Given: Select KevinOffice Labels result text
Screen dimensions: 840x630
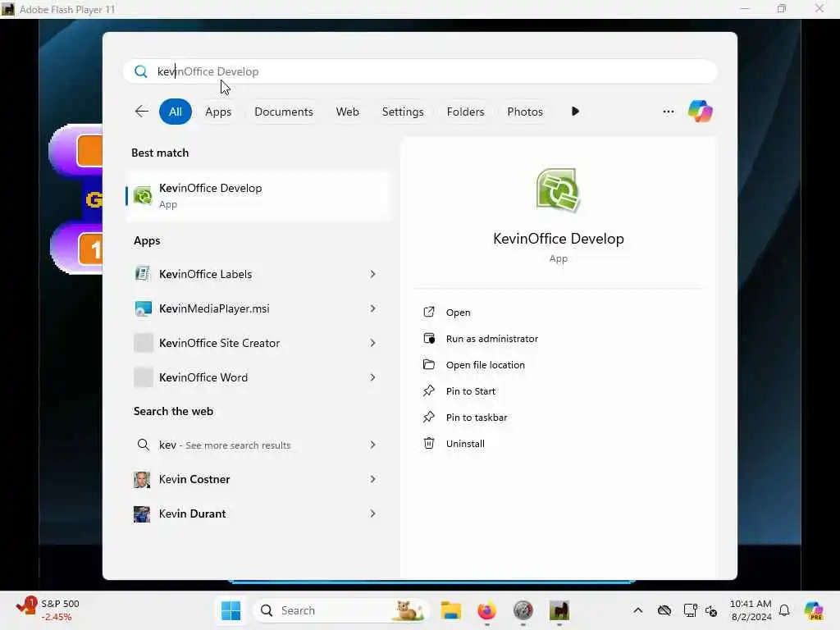Looking at the screenshot, I should click(x=205, y=274).
